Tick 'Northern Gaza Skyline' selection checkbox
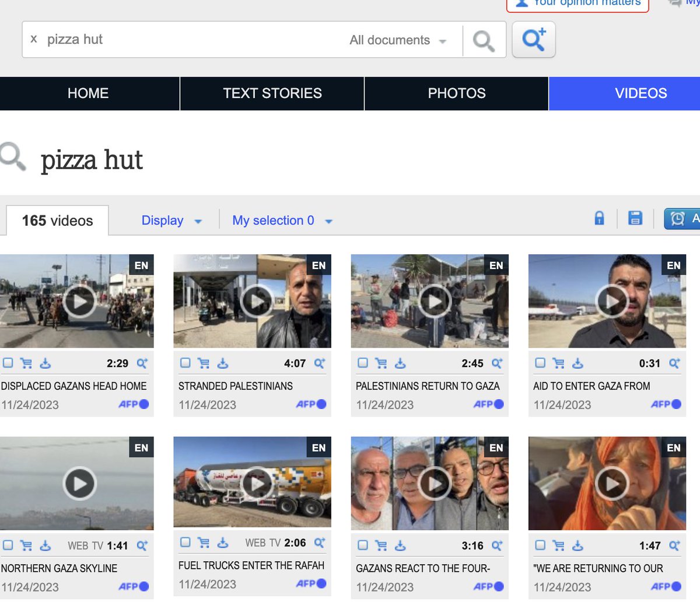700x616 pixels. [8, 545]
